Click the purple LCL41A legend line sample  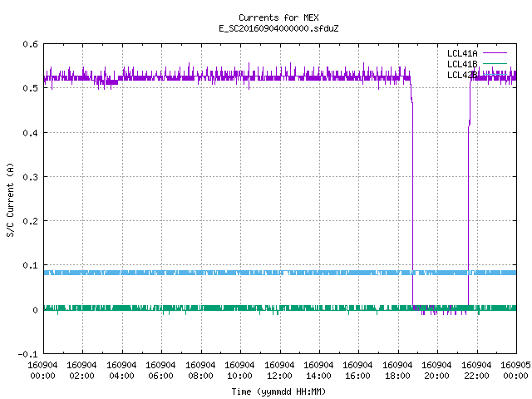coord(495,53)
